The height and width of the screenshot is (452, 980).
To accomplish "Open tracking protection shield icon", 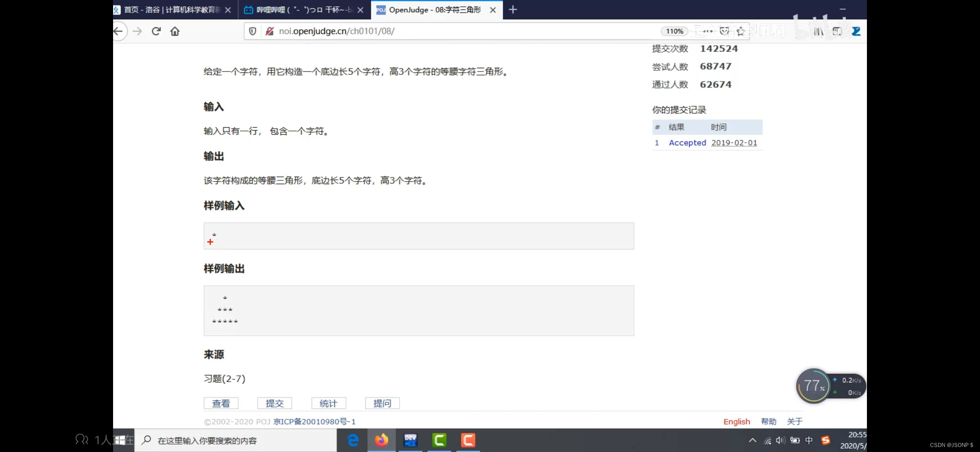I will (x=253, y=31).
